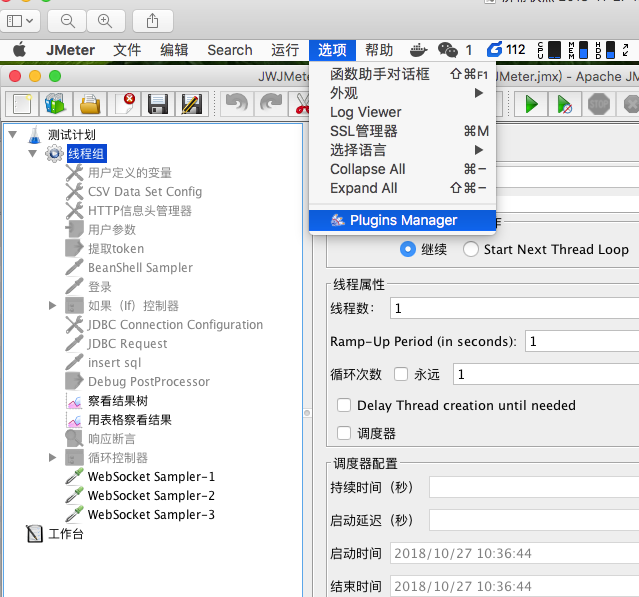Zoom out with magnifier minus icon
This screenshot has height=597, width=639.
coord(67,21)
